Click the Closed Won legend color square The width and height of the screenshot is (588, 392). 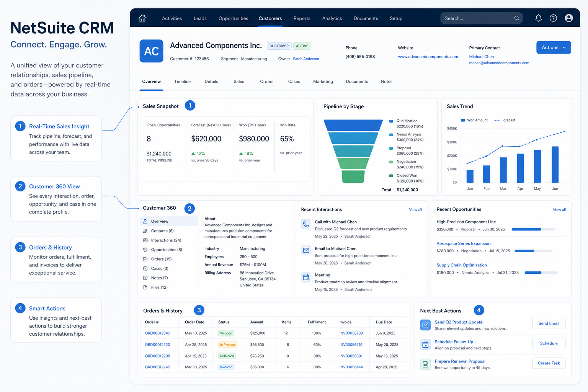click(x=391, y=176)
